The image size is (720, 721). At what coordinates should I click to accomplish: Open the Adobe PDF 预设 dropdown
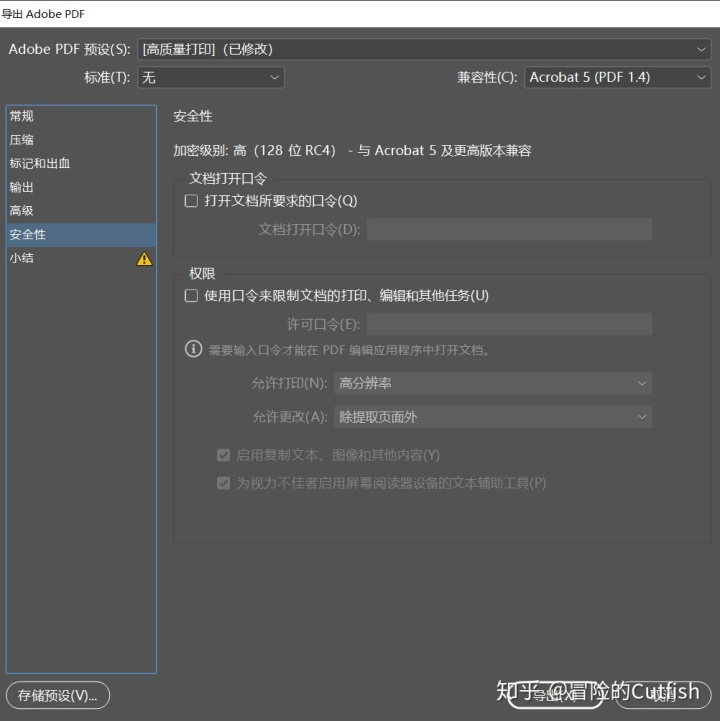click(424, 49)
